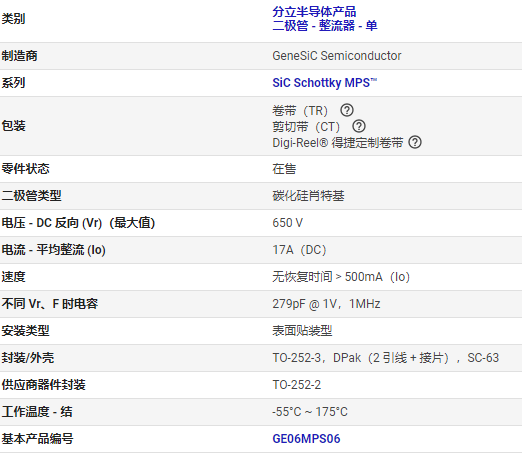Click the -55°C ~ 175°C temperature value

310,412
